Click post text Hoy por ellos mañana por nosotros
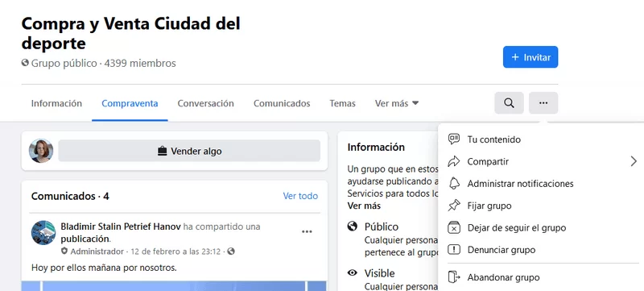The image size is (644, 291). [104, 268]
